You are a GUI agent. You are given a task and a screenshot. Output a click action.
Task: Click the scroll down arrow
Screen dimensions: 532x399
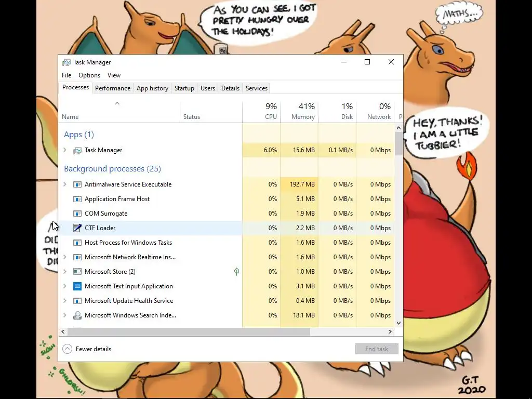pyautogui.click(x=398, y=323)
